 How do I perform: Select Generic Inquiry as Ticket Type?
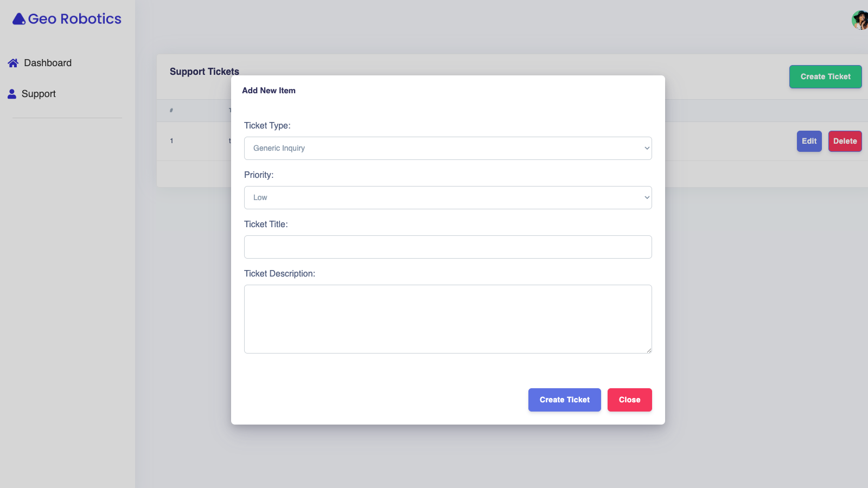pos(448,148)
